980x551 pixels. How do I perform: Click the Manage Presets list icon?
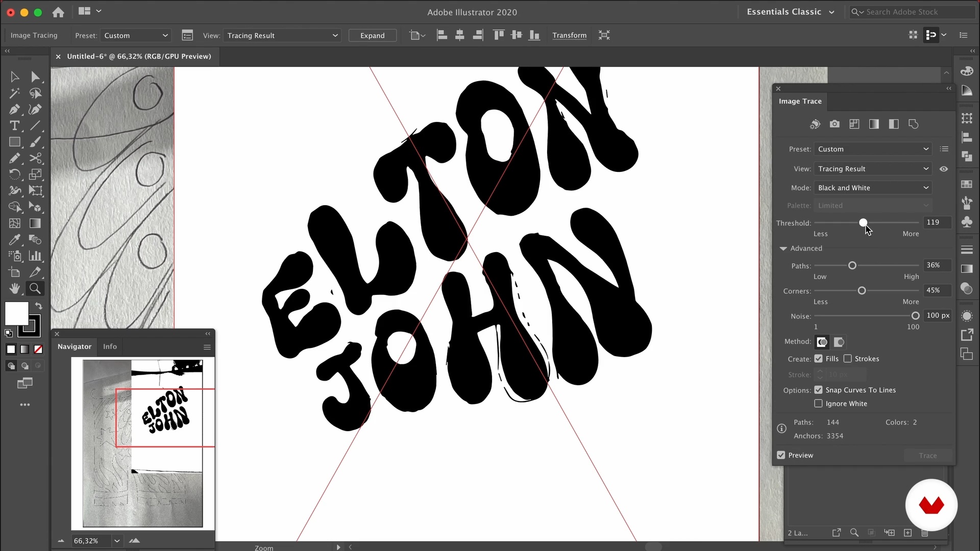(x=944, y=149)
